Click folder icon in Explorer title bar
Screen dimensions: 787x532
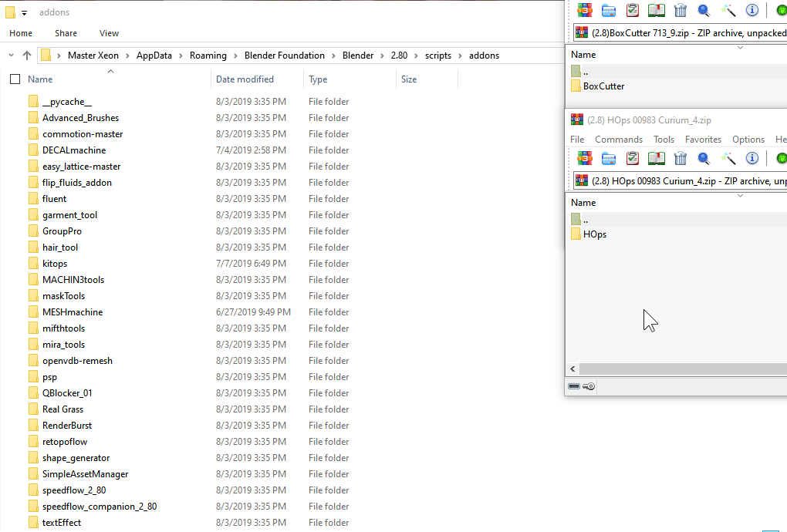[10, 12]
